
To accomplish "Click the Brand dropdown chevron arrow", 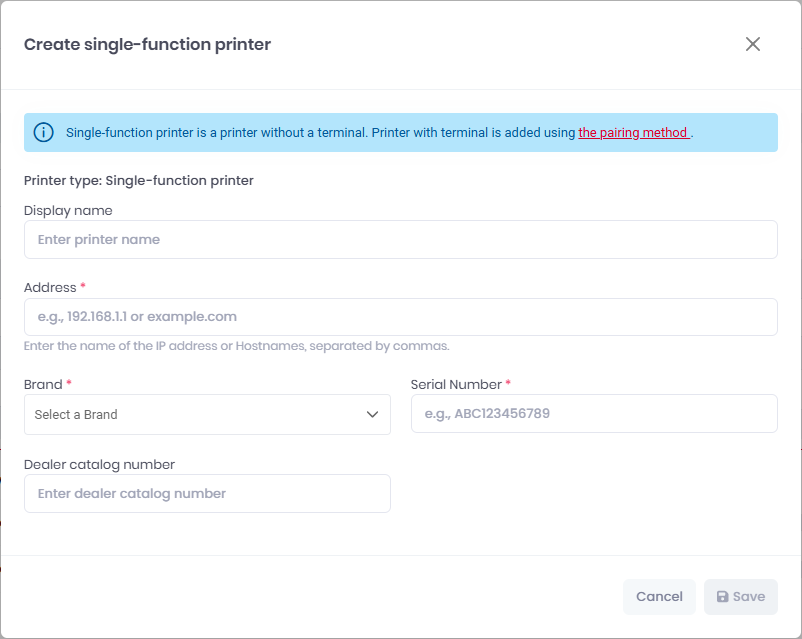I will click(372, 414).
